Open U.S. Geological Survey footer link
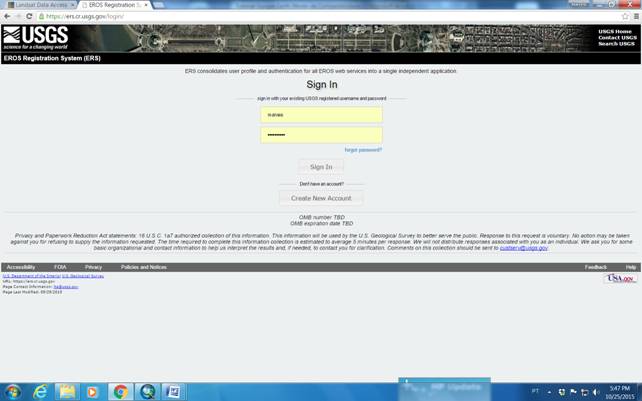Viewport: 642px width, 401px height. coord(83,276)
